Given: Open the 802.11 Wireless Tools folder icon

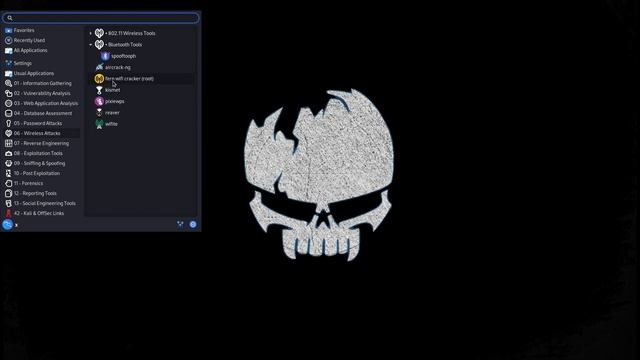Looking at the screenshot, I should [99, 33].
